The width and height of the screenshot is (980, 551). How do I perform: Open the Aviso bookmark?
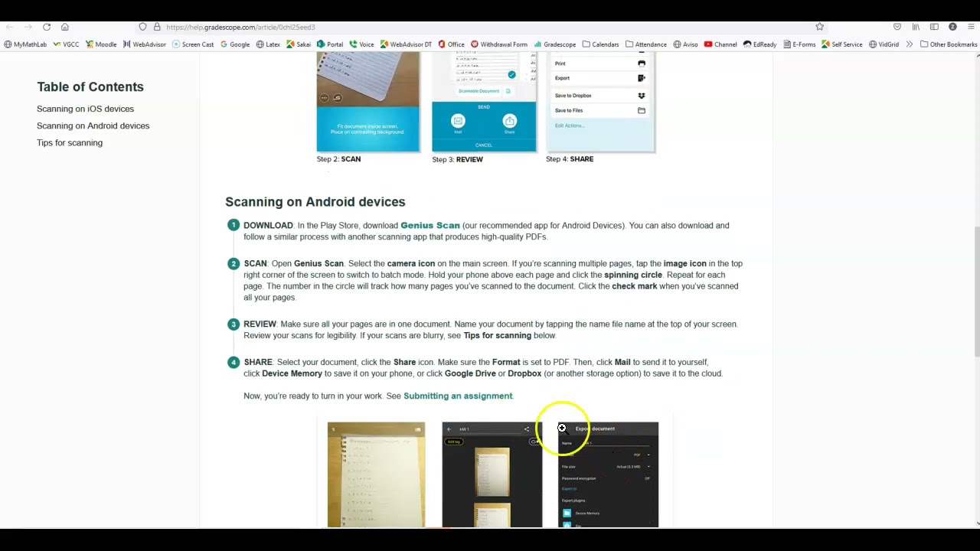point(686,44)
